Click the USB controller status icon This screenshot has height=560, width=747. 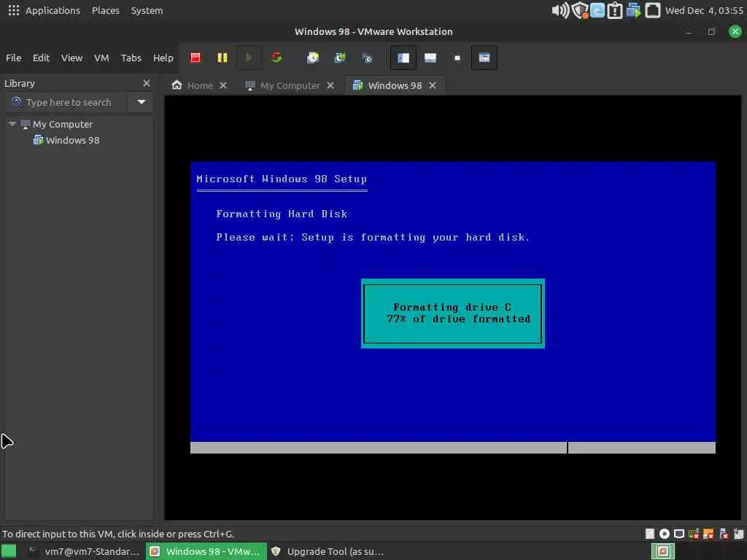click(x=723, y=534)
